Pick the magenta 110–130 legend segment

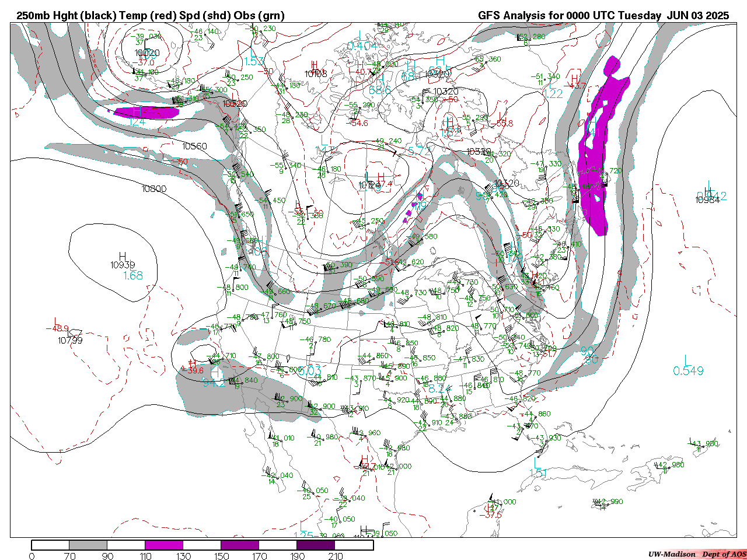[x=164, y=545]
